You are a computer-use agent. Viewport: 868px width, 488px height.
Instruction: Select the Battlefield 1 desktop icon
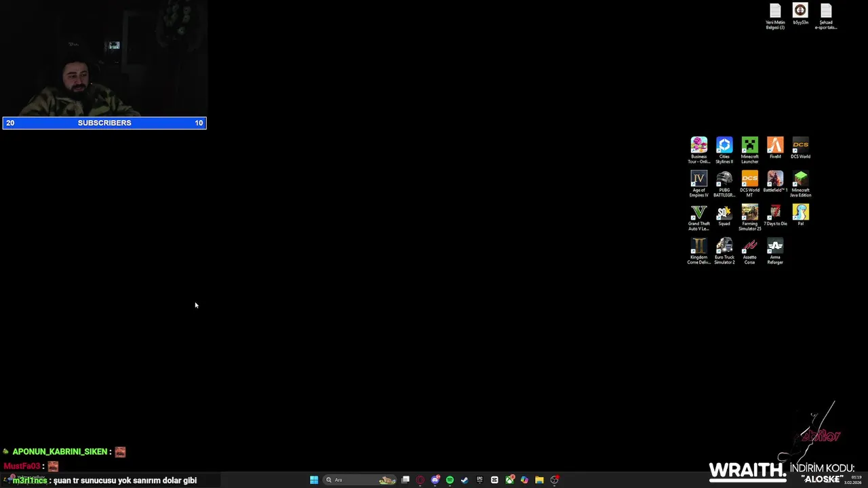coord(775,182)
